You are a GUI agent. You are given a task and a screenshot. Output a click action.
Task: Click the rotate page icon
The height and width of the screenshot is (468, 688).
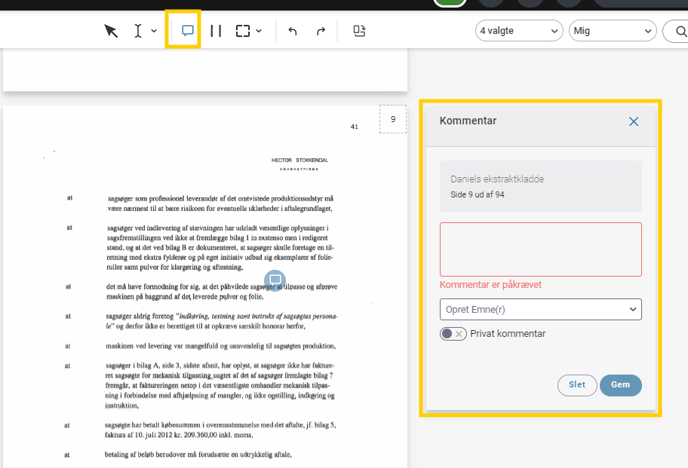359,31
